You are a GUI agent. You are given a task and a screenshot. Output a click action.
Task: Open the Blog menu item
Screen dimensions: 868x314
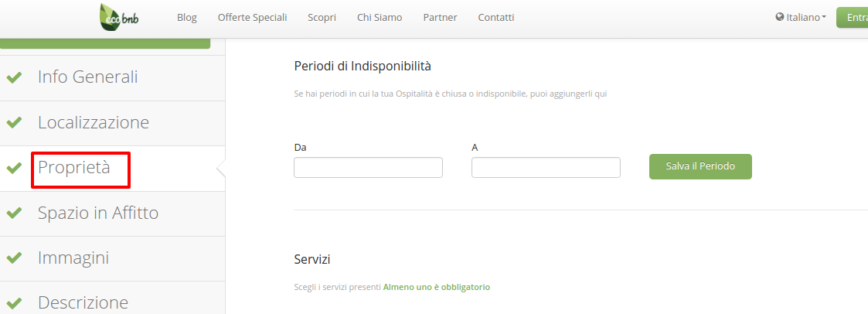[187, 17]
